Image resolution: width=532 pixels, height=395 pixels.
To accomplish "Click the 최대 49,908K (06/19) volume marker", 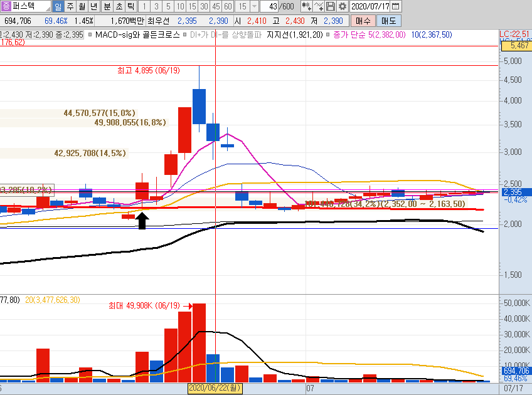I will [x=144, y=306].
